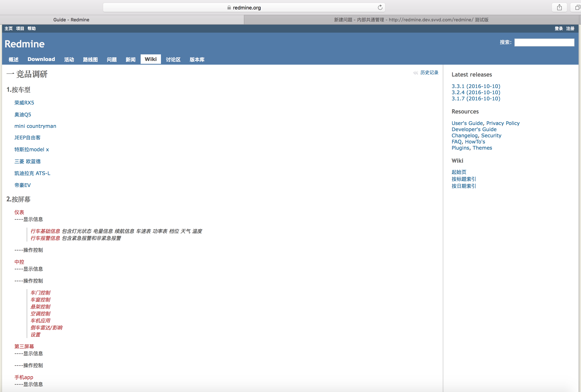Open the 行车报警信息 link
581x392 pixels.
pyautogui.click(x=45, y=238)
